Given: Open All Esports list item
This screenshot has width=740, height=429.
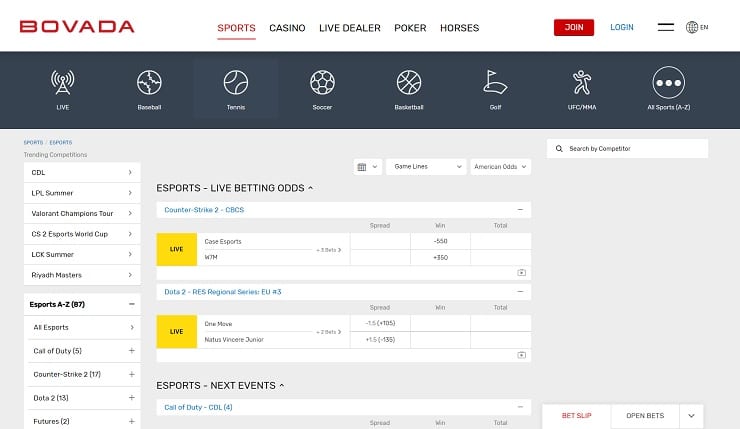Looking at the screenshot, I should [84, 328].
